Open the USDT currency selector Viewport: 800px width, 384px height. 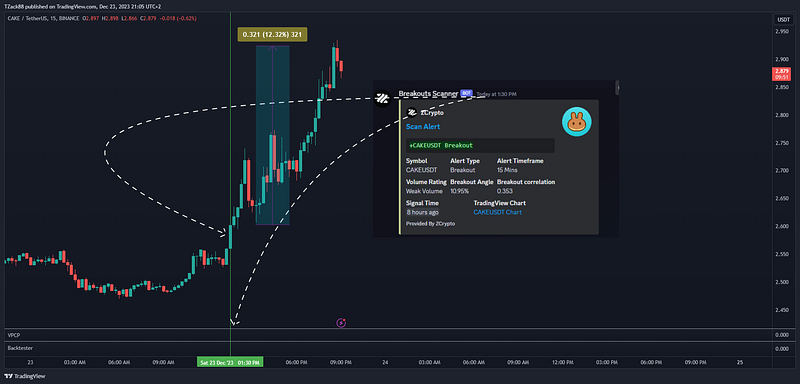(x=783, y=20)
